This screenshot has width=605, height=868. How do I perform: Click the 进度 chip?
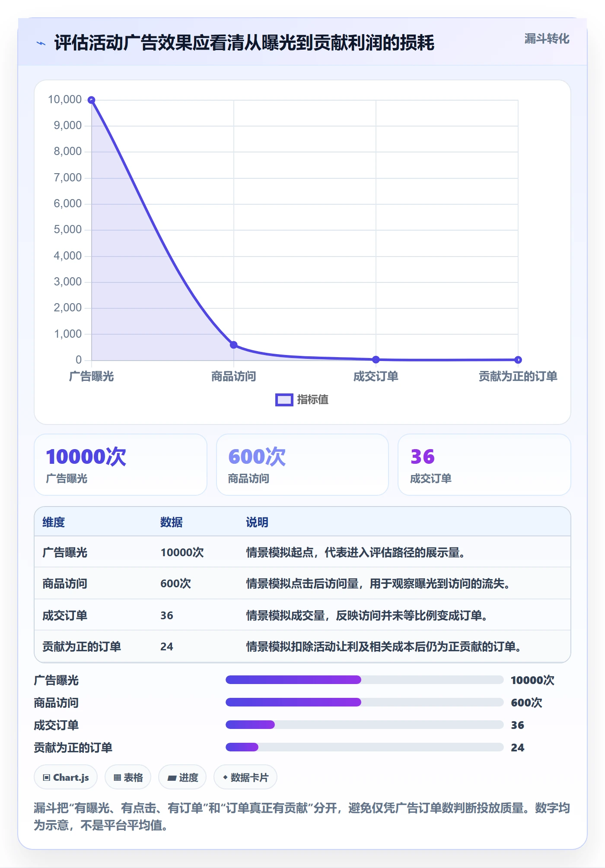(182, 777)
